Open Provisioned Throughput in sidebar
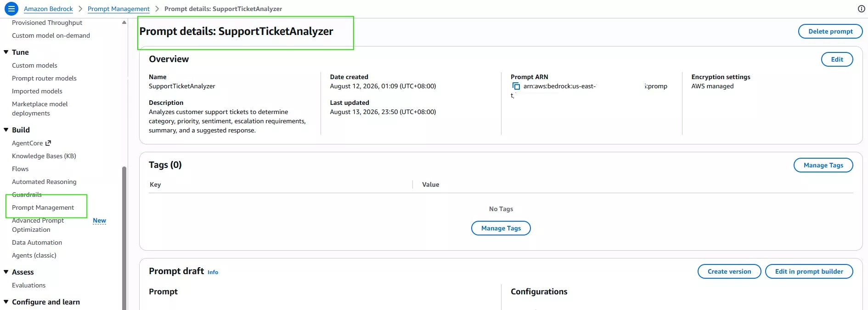 pos(47,23)
